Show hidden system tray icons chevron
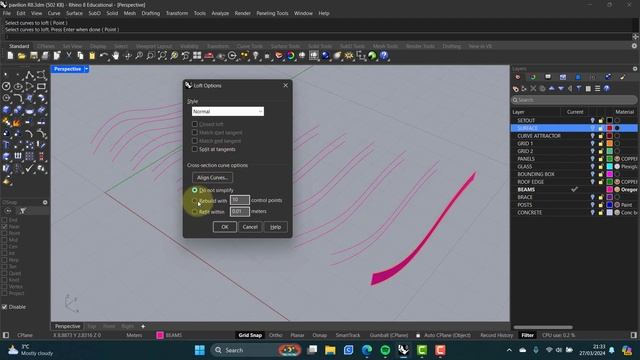 coord(509,350)
